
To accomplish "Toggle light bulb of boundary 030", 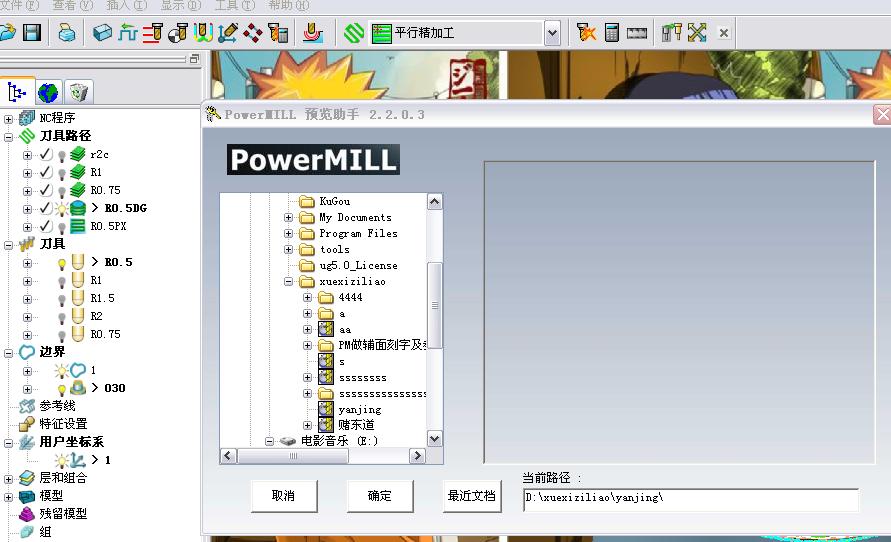I will point(62,390).
